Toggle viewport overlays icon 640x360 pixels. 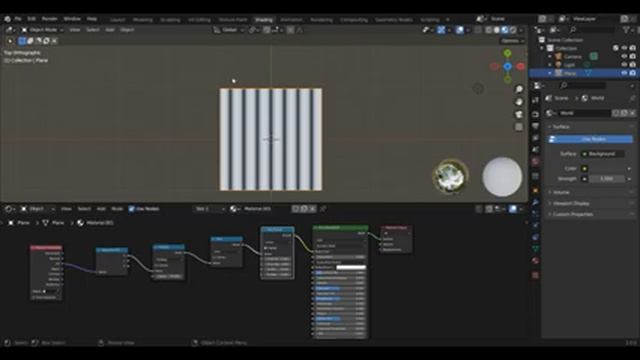460,30
